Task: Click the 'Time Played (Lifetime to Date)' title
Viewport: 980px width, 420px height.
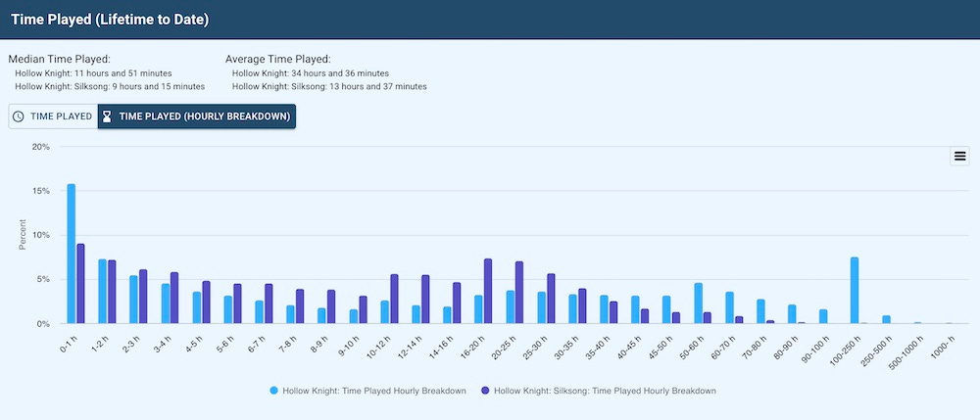Action: [x=110, y=20]
